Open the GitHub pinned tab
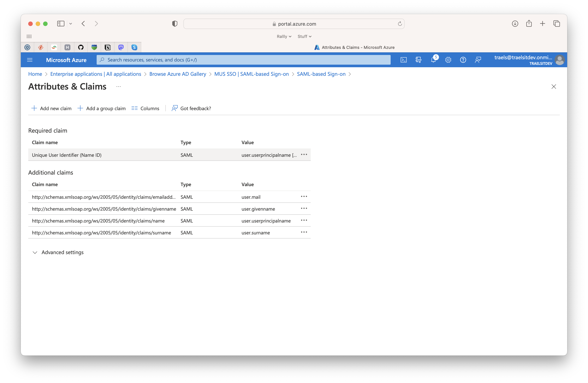The image size is (588, 383). click(x=81, y=47)
